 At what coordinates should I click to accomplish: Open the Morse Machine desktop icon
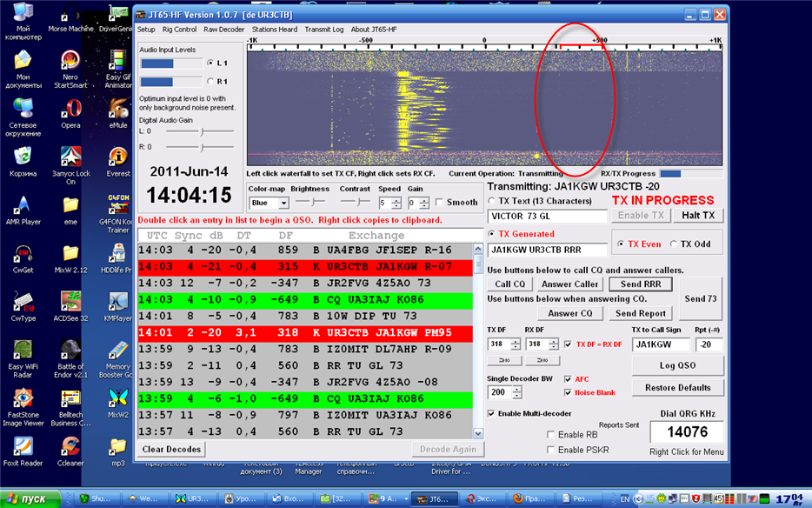click(70, 17)
